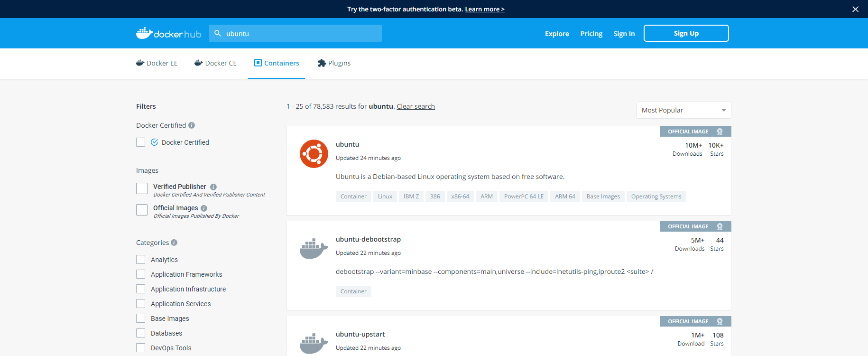Click the Sign In link

tap(624, 33)
